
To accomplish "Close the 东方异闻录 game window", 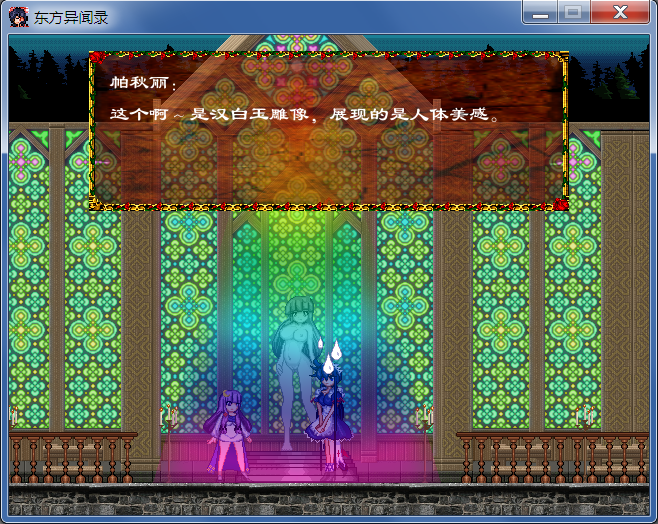I will (x=620, y=12).
